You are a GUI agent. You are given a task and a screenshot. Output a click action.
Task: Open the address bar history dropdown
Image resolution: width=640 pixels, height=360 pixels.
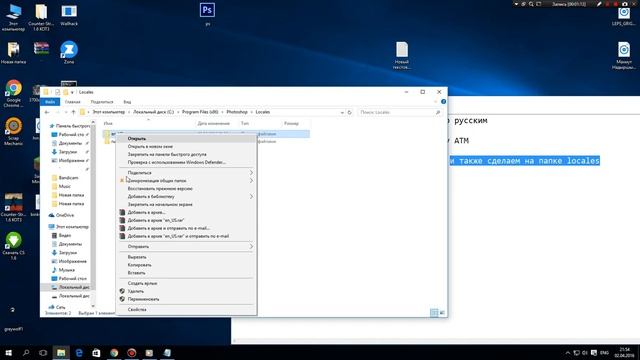point(342,112)
